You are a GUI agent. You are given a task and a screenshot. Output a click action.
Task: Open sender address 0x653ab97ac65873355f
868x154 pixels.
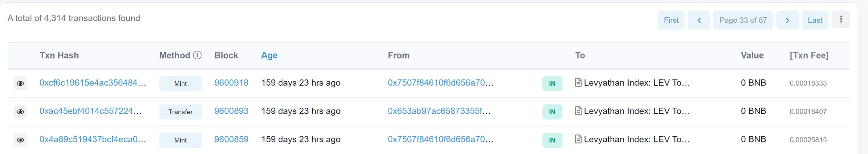coord(439,111)
